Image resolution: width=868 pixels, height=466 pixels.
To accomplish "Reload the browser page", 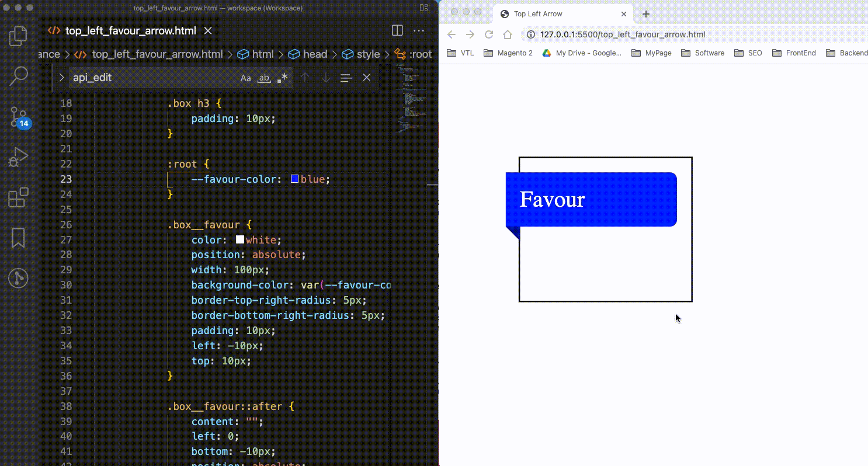I will tap(489, 34).
